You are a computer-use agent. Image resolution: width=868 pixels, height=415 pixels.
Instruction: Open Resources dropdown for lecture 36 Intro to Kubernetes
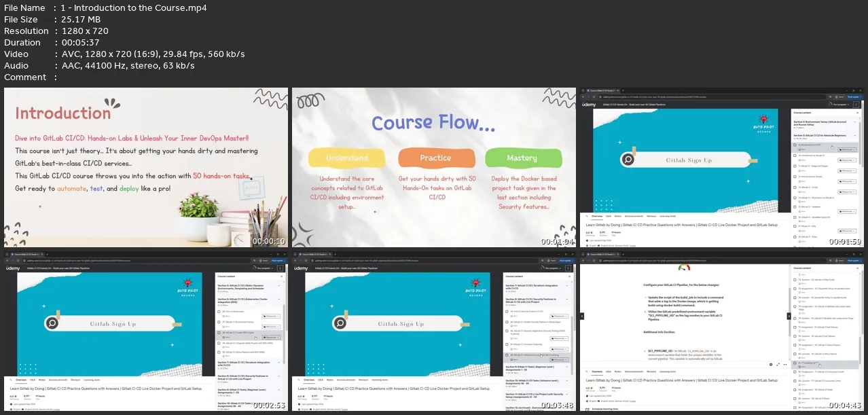pos(271,316)
